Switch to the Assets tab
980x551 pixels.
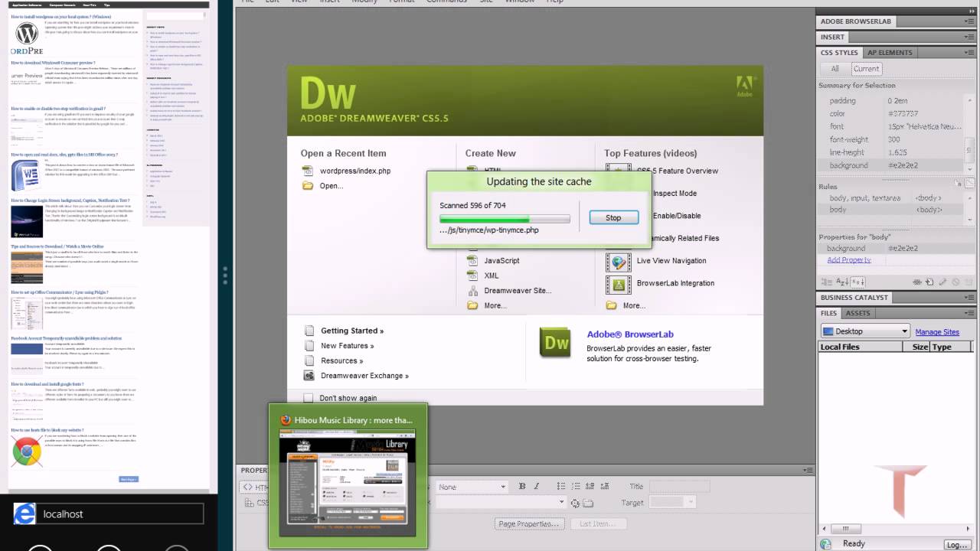857,313
